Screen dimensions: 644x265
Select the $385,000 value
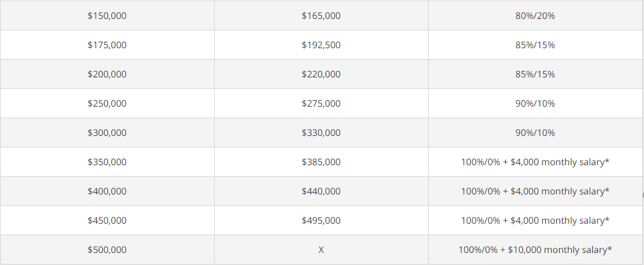point(321,162)
